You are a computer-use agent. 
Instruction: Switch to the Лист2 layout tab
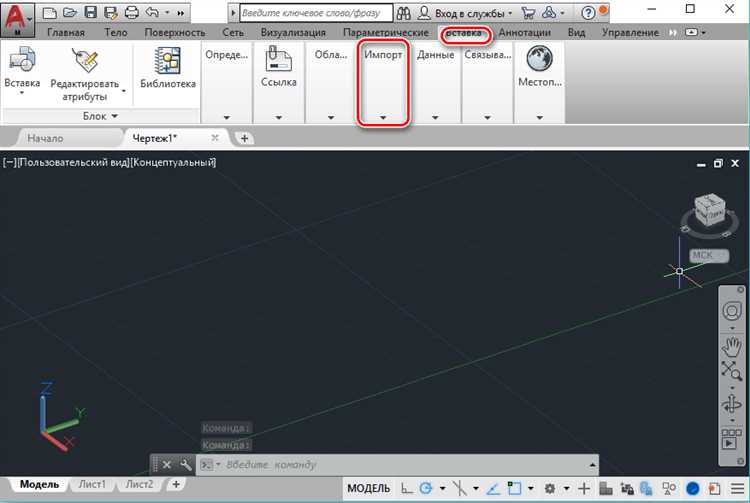pyautogui.click(x=139, y=484)
